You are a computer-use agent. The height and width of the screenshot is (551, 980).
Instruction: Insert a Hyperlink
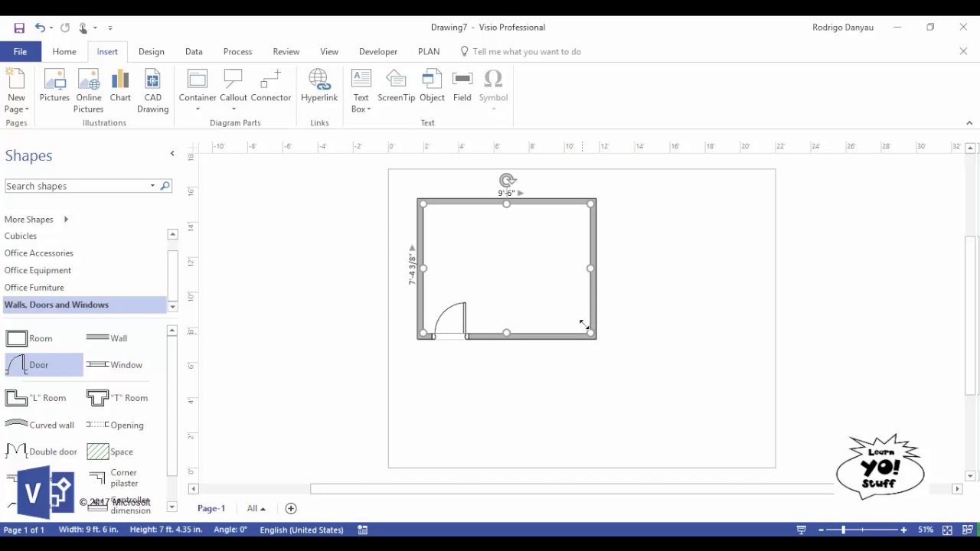[319, 86]
